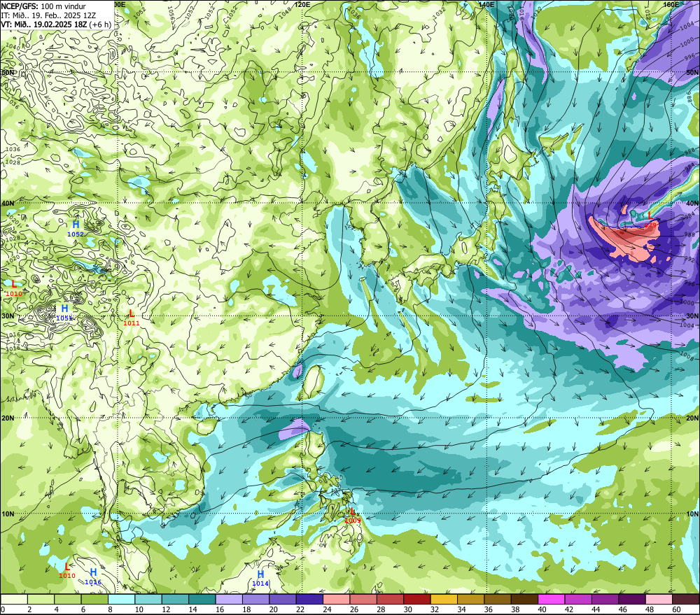Click the lavender 16–18 legend swatch
Screen dimensions: 700x615
point(229,599)
